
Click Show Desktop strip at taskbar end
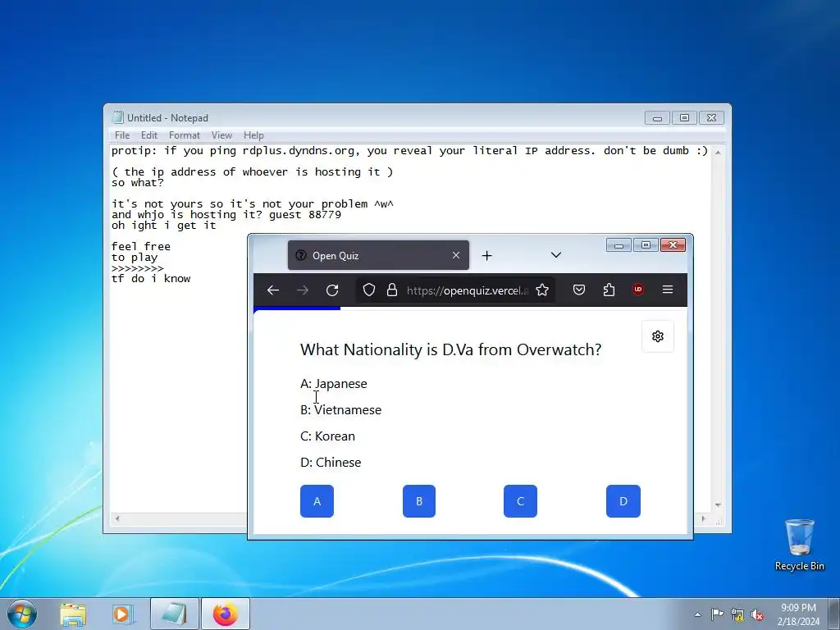point(833,614)
